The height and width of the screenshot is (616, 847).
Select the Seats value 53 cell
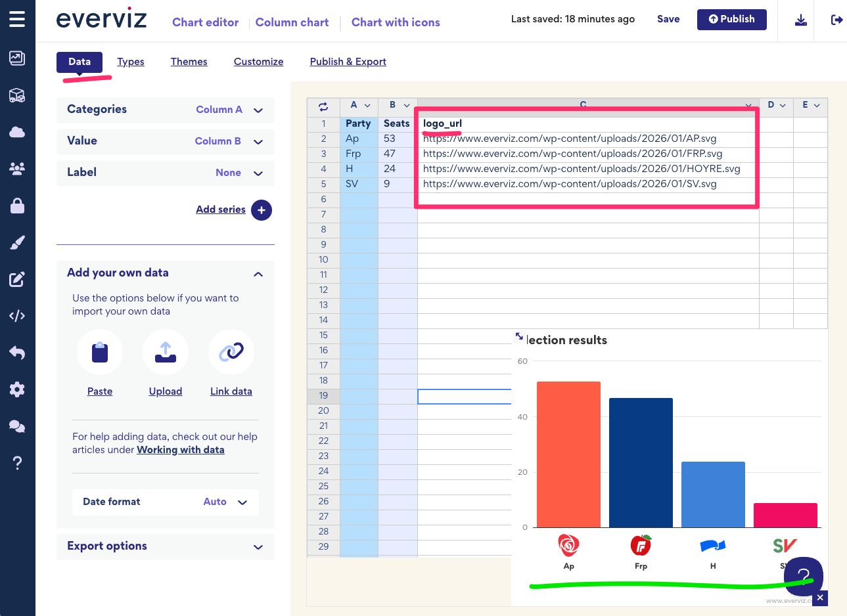pos(398,139)
